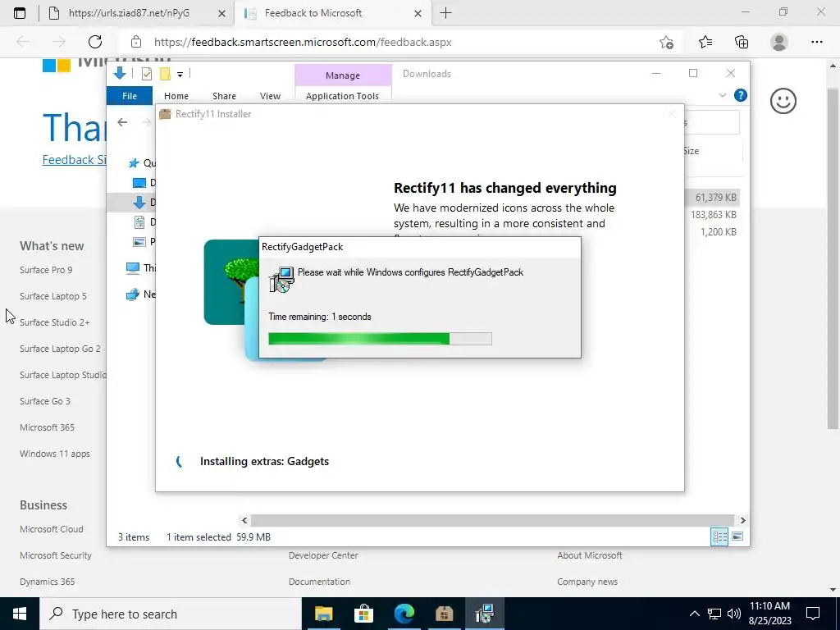Open the Application Tools tab
Viewport: 840px width, 630px height.
pos(342,96)
